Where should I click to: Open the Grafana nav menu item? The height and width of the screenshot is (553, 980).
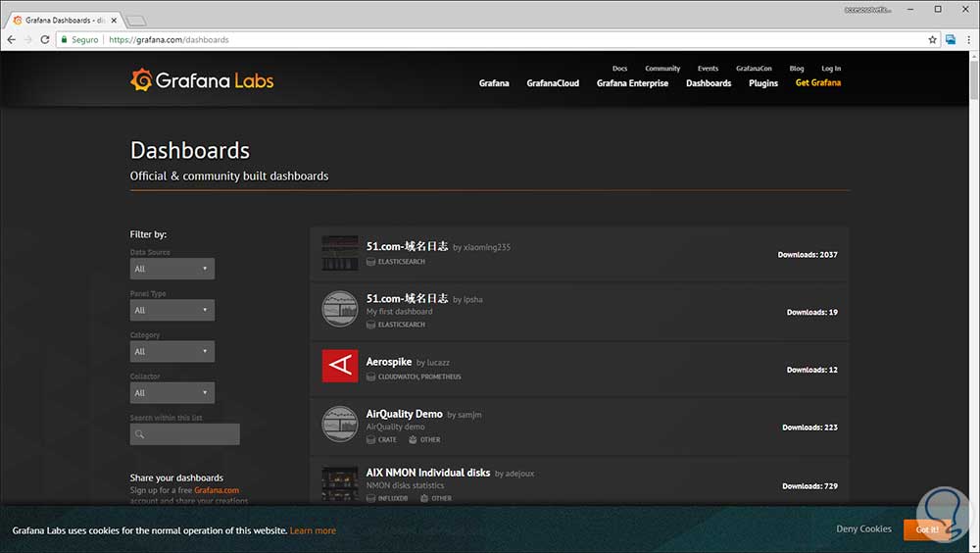(494, 83)
